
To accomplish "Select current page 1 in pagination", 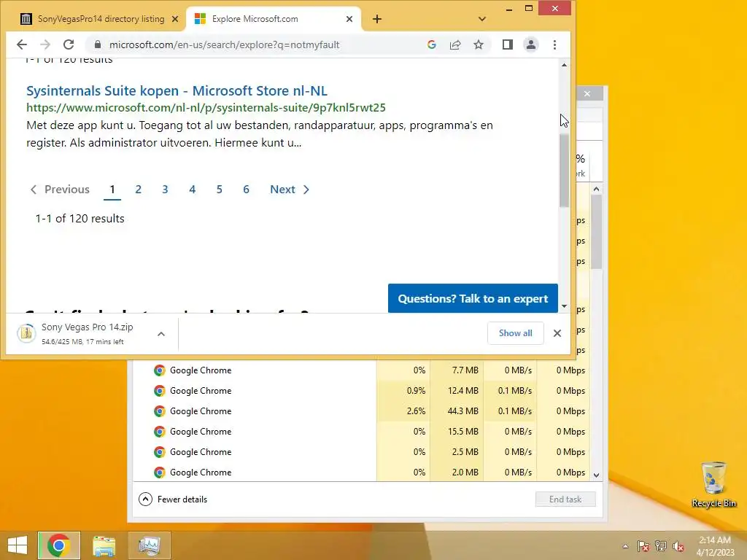I will coord(112,190).
